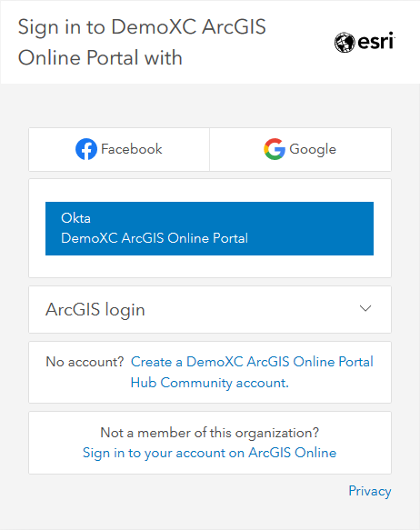Image resolution: width=420 pixels, height=530 pixels.
Task: Click Not a member of this organization text
Action: [209, 433]
